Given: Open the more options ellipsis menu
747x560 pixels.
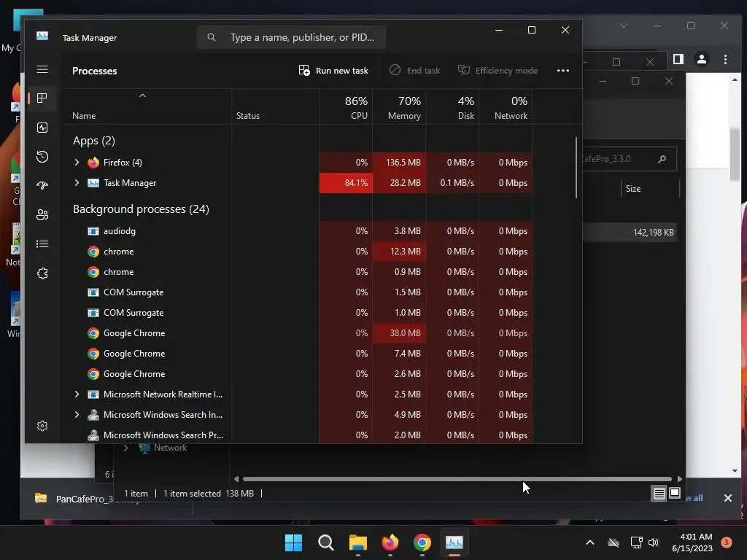Looking at the screenshot, I should (563, 71).
